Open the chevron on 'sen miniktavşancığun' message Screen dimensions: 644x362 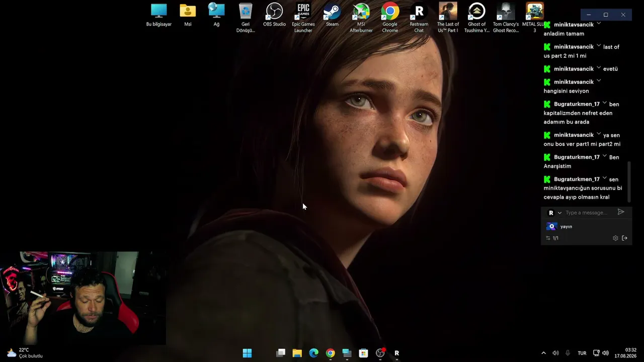[x=605, y=178]
